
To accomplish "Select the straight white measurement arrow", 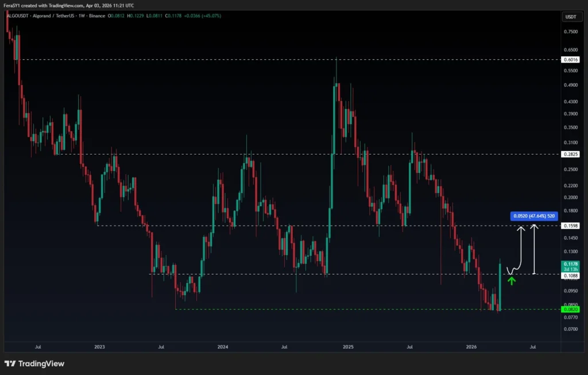I will [x=535, y=250].
